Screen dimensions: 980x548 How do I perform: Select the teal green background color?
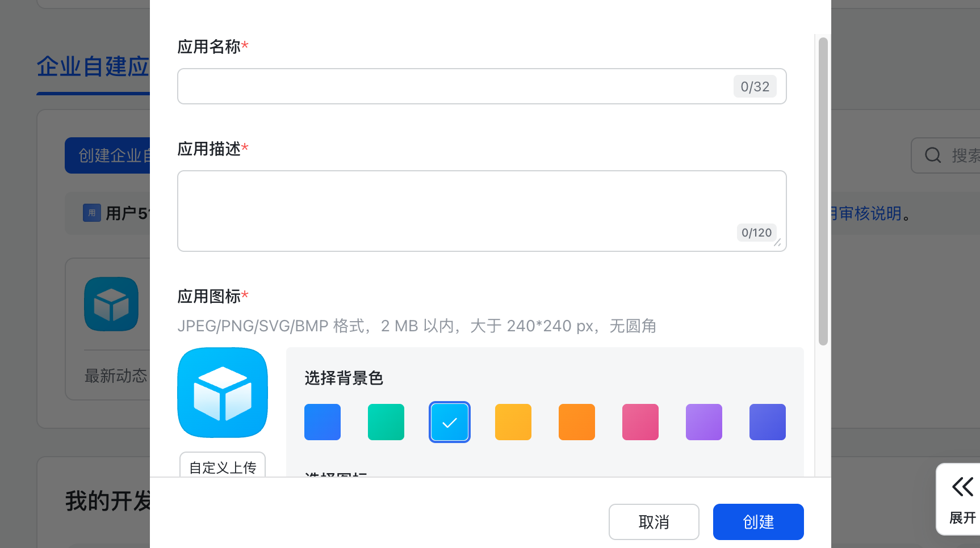click(x=386, y=422)
